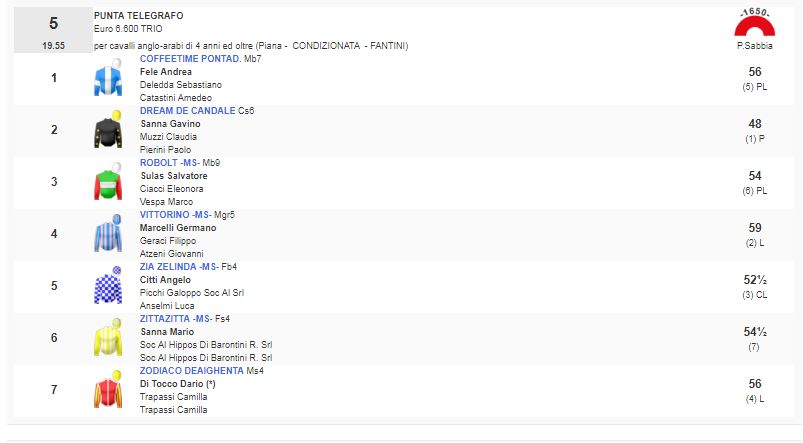
Task: Click Robolt's red and green jockey silks
Action: click(107, 182)
